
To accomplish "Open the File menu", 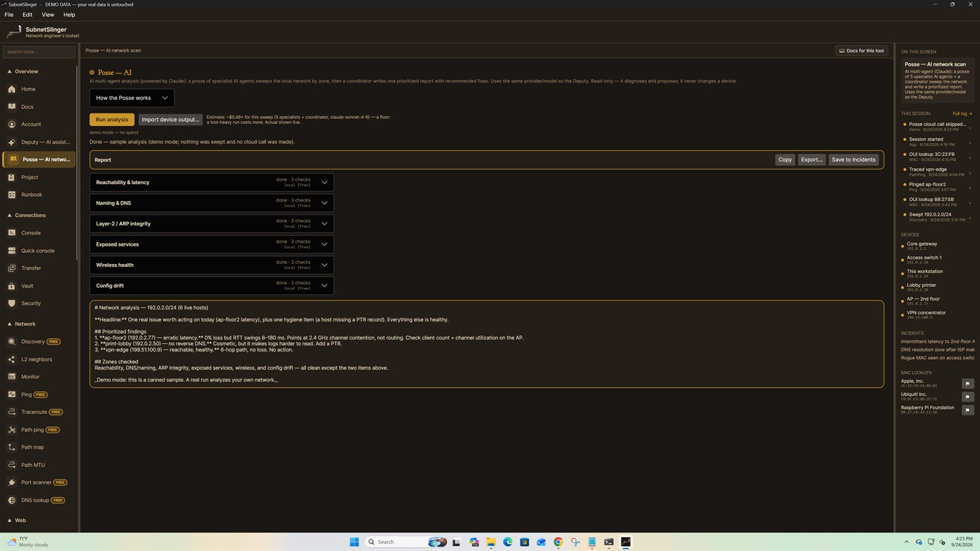I will [9, 15].
